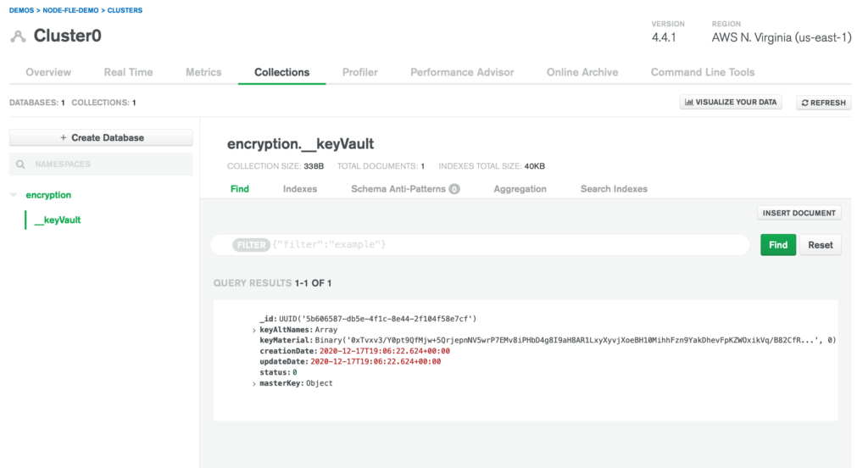
Task: Click the plus icon on Create Database
Action: click(63, 138)
